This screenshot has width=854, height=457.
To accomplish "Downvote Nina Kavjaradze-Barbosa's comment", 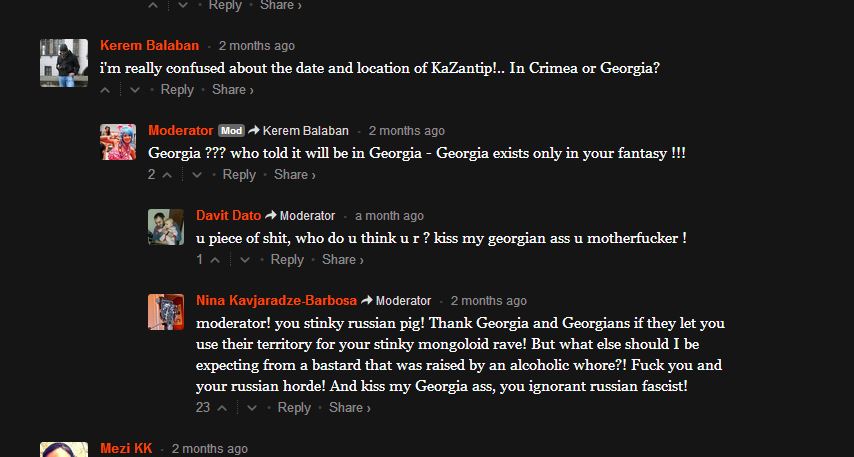I will pos(252,408).
